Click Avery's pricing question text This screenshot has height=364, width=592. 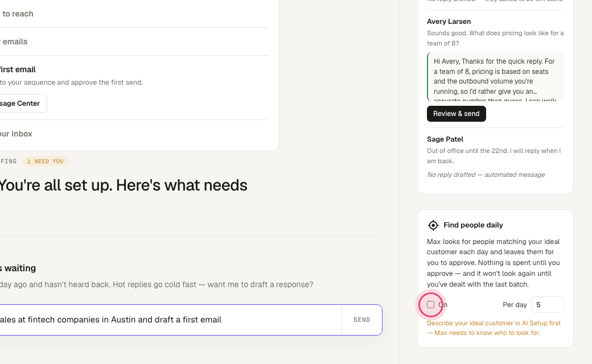click(495, 38)
